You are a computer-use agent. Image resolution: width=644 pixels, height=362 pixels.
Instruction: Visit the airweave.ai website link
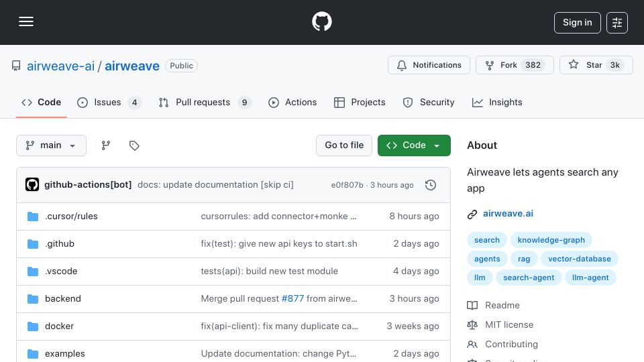pyautogui.click(x=508, y=213)
